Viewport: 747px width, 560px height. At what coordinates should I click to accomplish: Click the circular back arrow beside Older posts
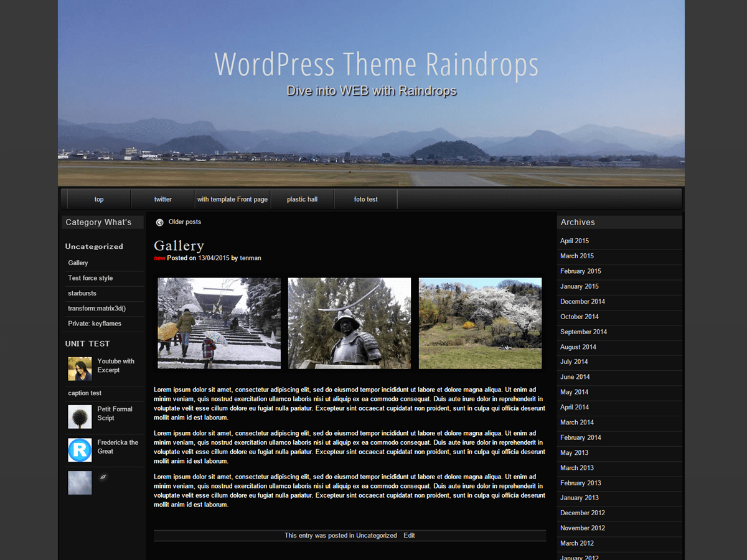point(161,222)
